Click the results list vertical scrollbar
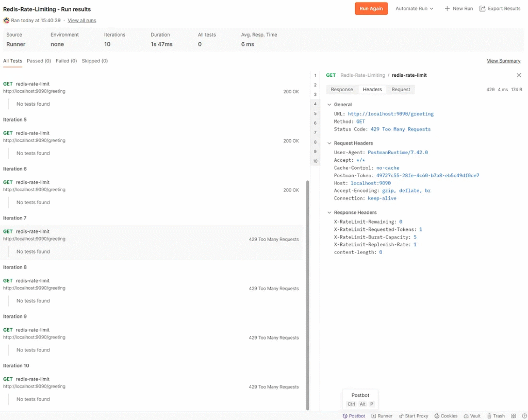 point(307,295)
